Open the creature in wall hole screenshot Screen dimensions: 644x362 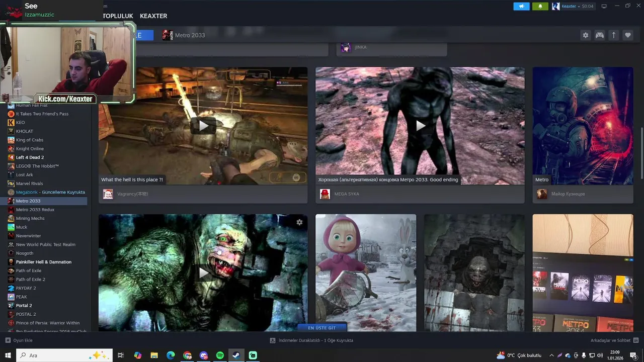(x=474, y=273)
